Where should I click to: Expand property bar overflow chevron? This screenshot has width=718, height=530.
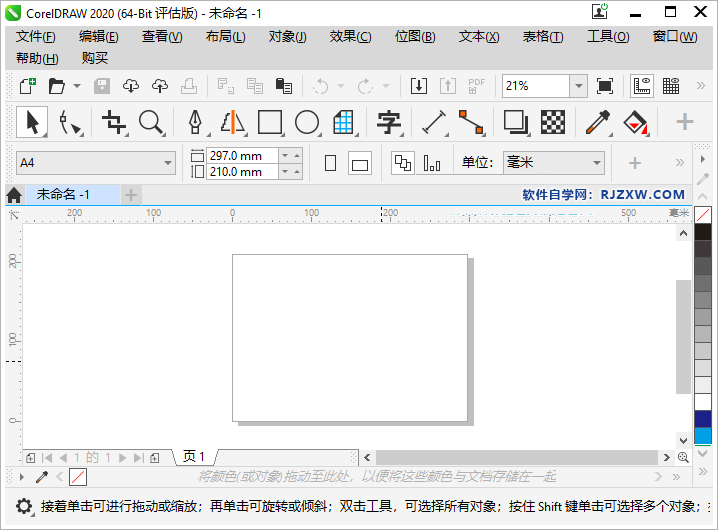pos(680,163)
